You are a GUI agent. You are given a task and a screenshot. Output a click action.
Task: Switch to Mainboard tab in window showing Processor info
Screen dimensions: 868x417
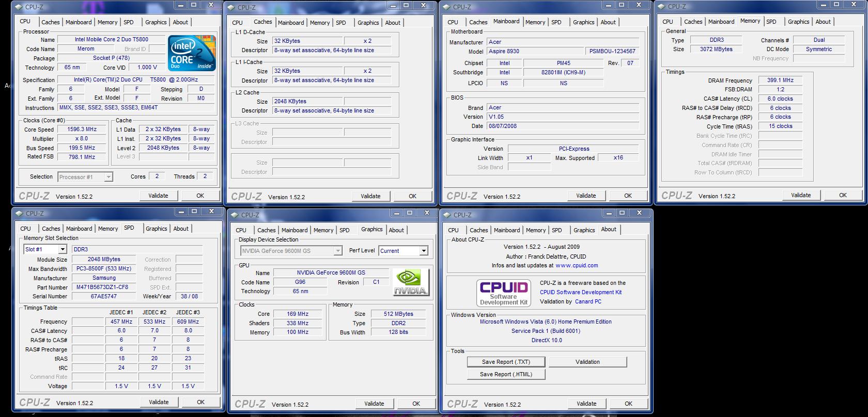79,22
